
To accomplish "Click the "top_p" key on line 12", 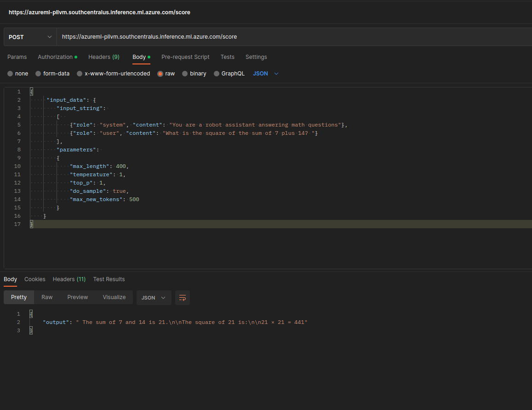I will [x=81, y=183].
